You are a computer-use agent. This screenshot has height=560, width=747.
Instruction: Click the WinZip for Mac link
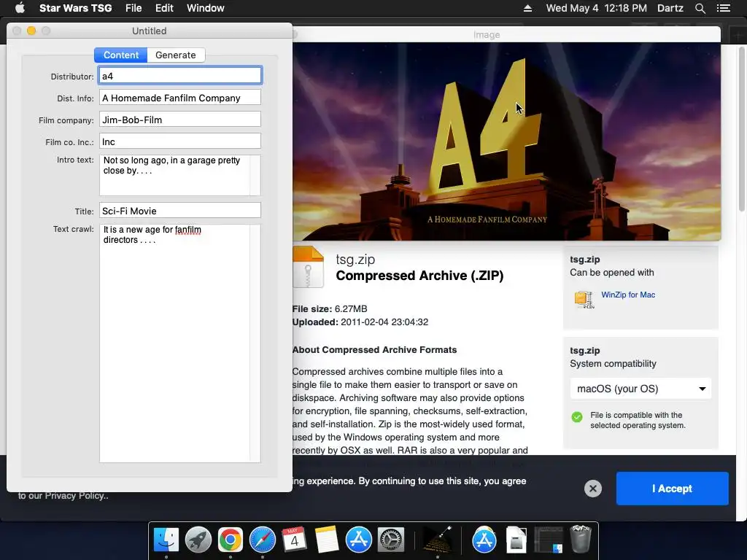tap(628, 295)
